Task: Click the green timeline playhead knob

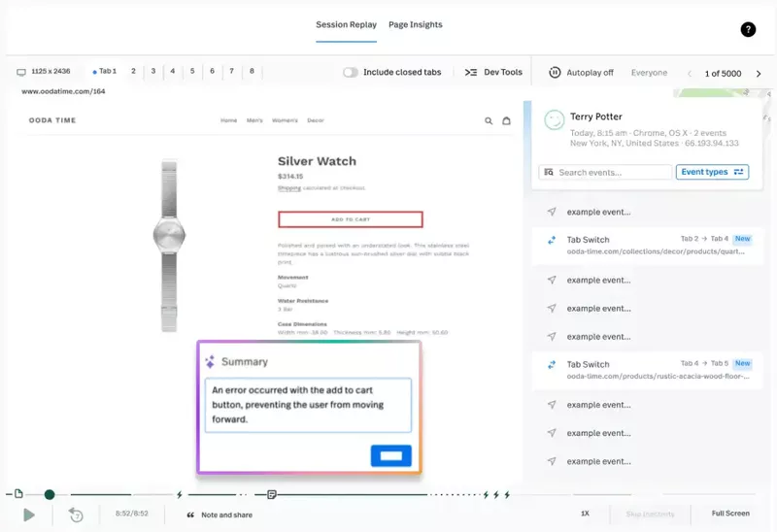Action: pos(50,494)
